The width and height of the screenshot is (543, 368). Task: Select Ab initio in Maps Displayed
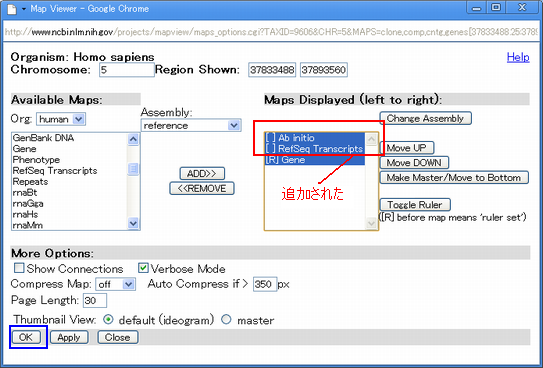coord(315,138)
